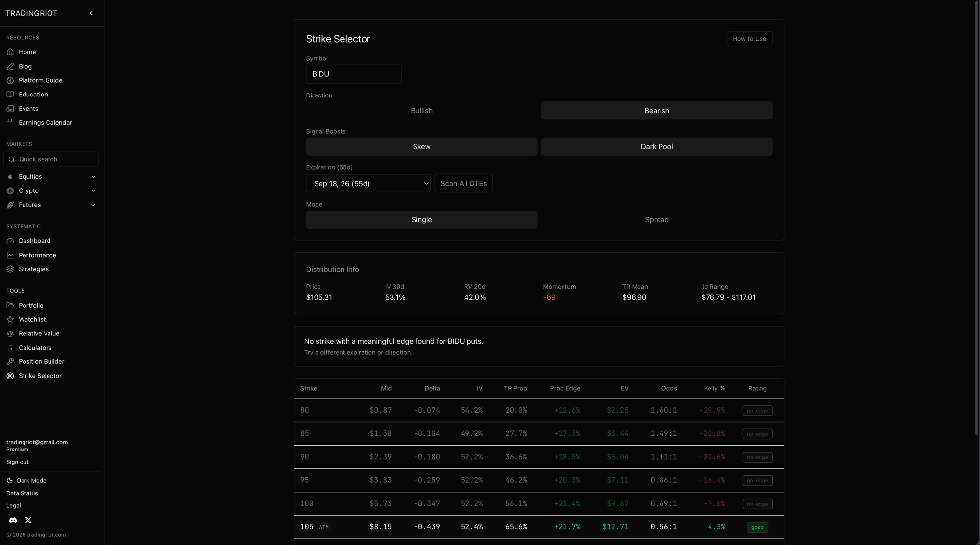Open the Data Status link
The image size is (980, 545).
[22, 493]
